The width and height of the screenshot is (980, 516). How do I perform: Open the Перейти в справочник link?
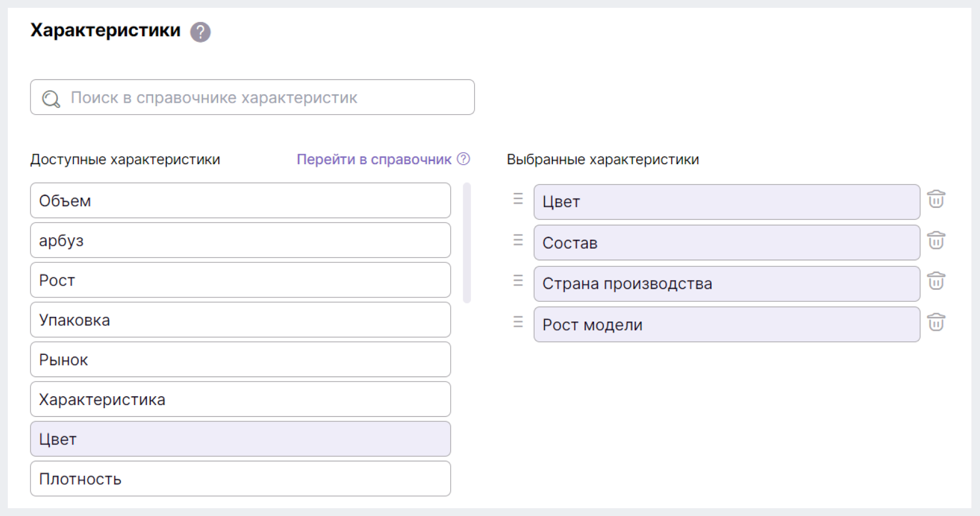pos(374,159)
